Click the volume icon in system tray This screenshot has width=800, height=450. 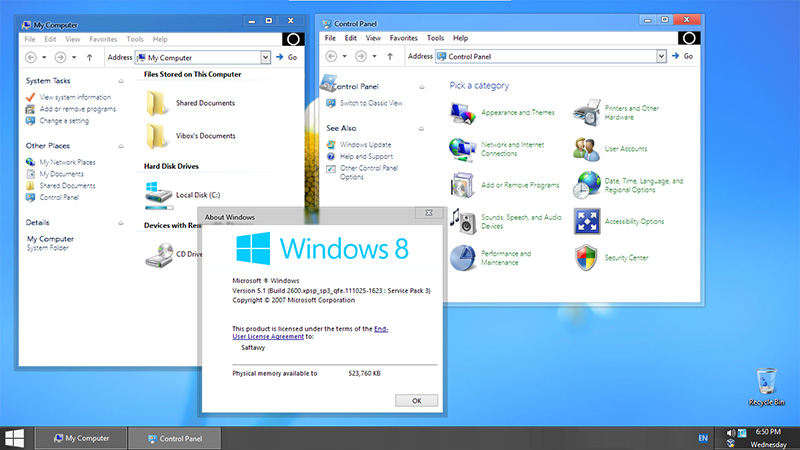[731, 433]
